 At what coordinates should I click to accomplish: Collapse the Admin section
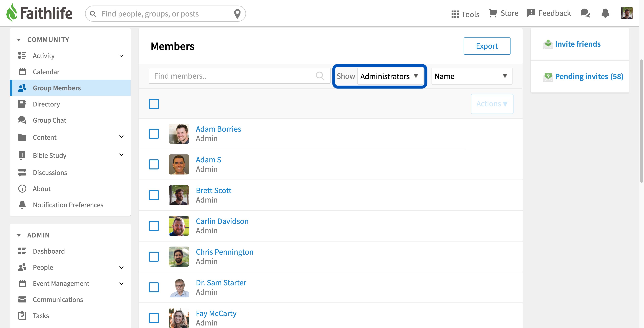click(19, 235)
